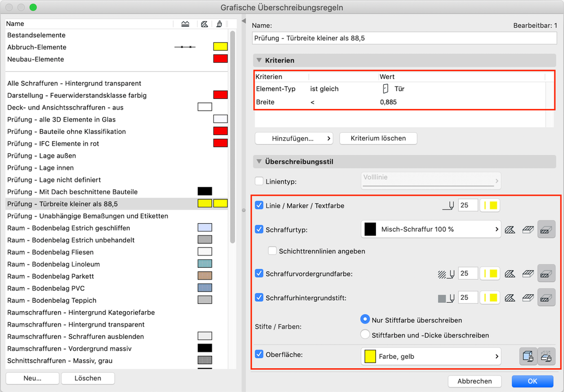Viewport: 564px width, 392px height.
Task: Click fill foreground pen icon in Schraffurvordergrundfarbe row
Action: (x=447, y=274)
